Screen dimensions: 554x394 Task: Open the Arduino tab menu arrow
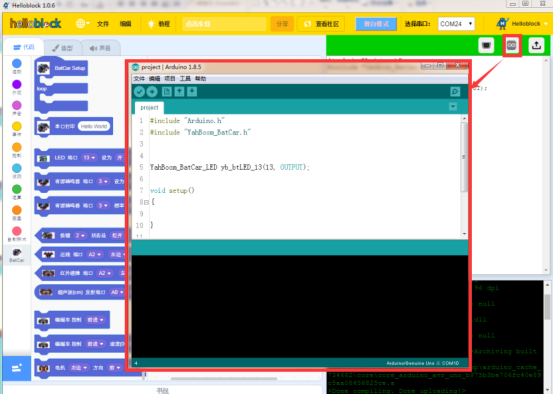click(453, 107)
